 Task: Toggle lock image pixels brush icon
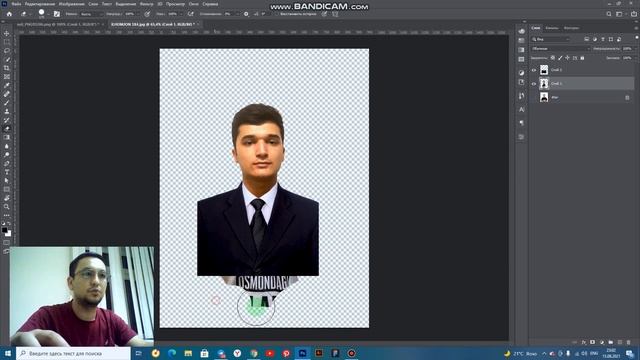560,58
